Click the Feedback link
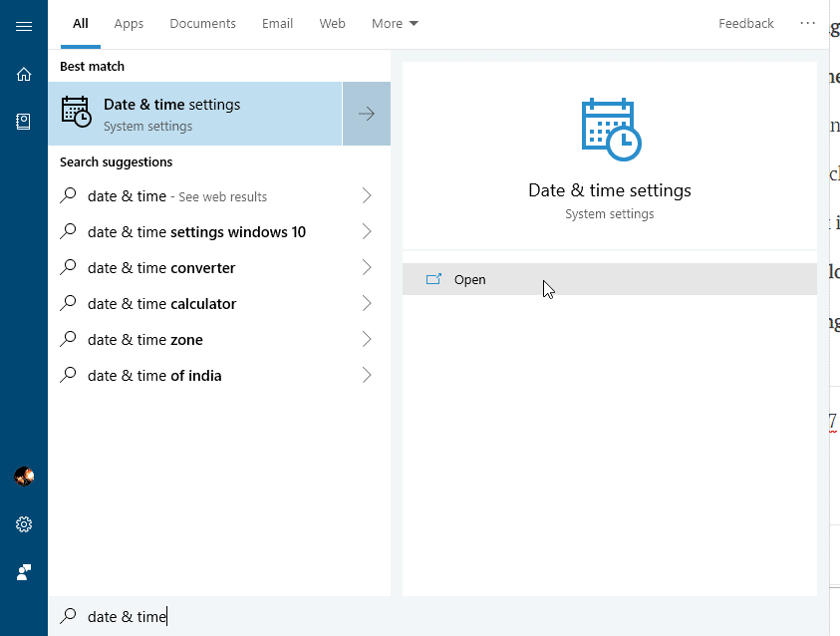 coord(745,24)
